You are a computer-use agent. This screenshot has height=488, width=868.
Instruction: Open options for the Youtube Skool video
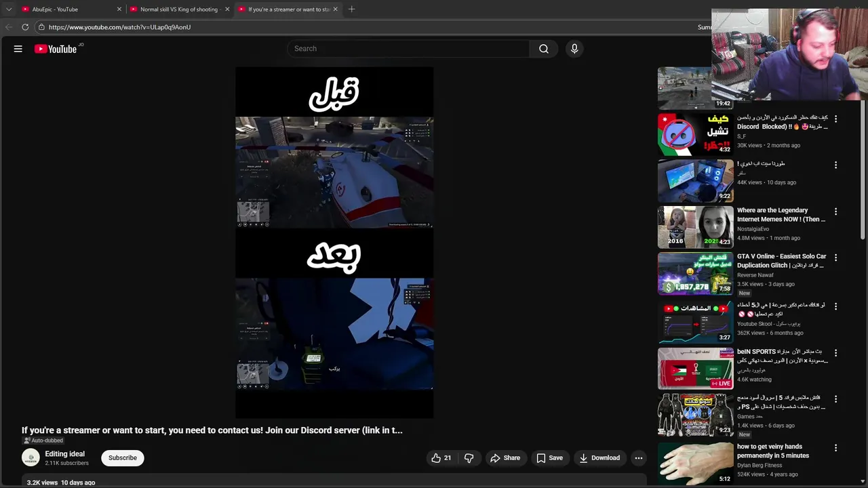[x=835, y=306]
